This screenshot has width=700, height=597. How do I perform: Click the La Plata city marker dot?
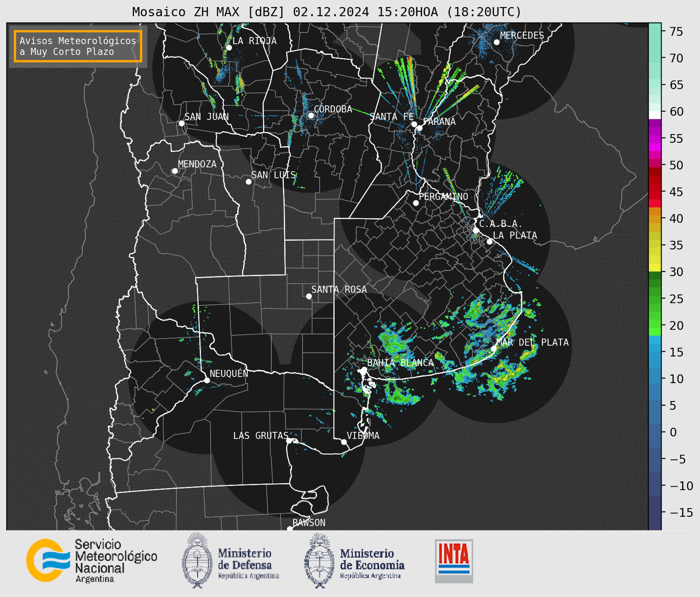(x=490, y=242)
